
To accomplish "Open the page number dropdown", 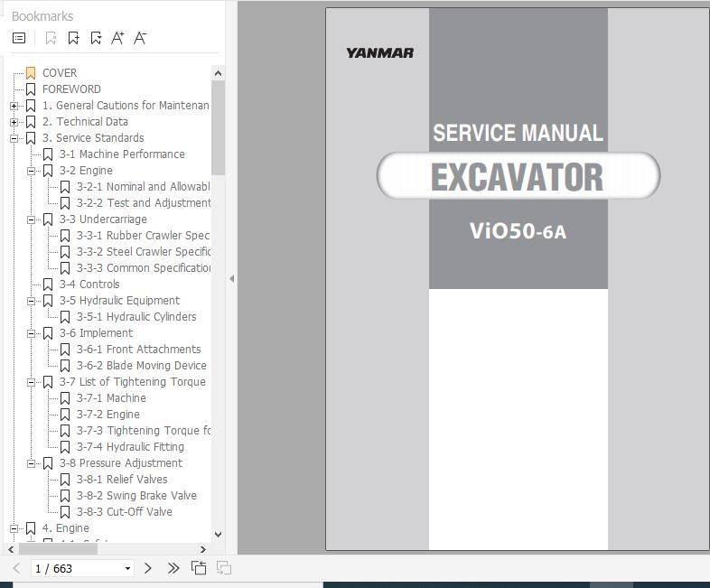I will click(x=127, y=569).
